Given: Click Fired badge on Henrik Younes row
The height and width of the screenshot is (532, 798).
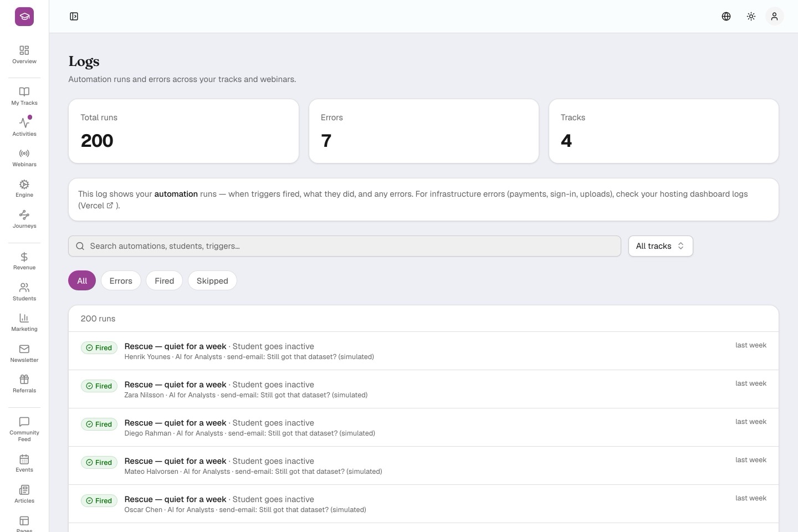Looking at the screenshot, I should pos(99,348).
